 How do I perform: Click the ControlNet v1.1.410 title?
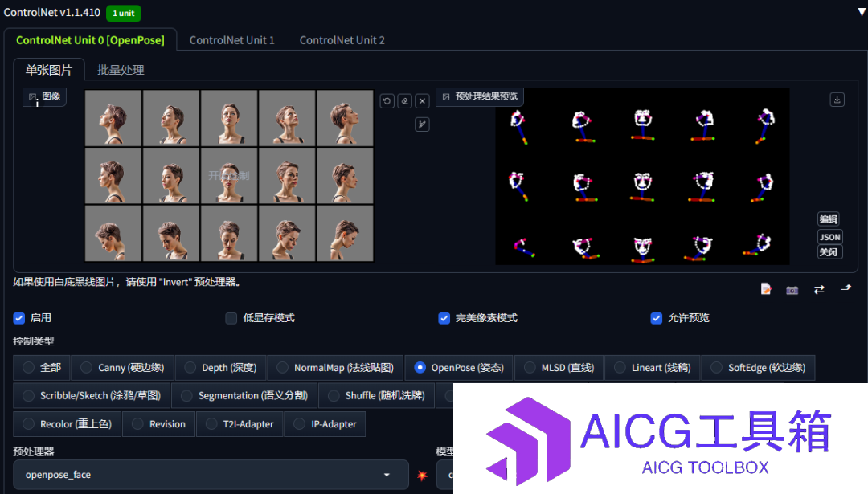52,12
